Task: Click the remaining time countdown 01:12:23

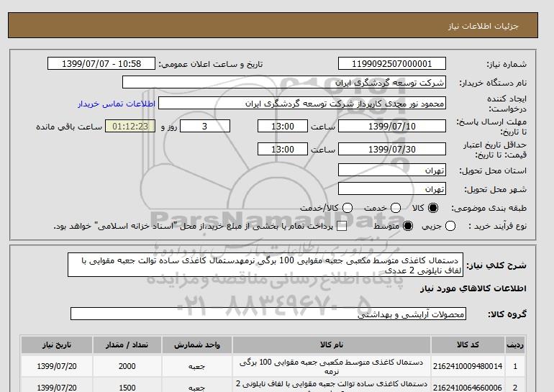Action: pos(130,126)
